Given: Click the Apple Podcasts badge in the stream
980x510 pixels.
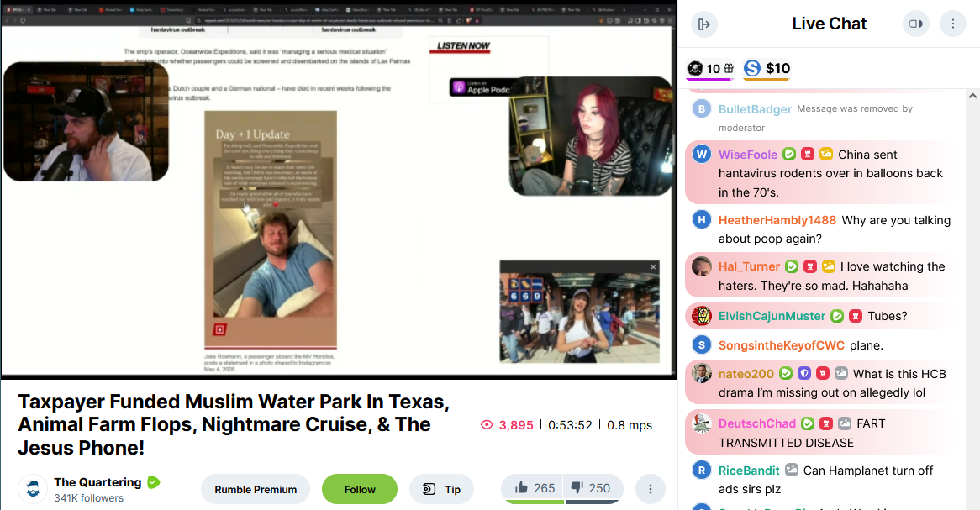Looking at the screenshot, I should pyautogui.click(x=480, y=88).
